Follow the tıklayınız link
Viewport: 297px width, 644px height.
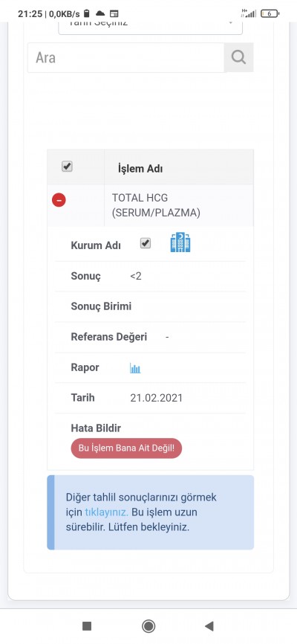(x=107, y=512)
